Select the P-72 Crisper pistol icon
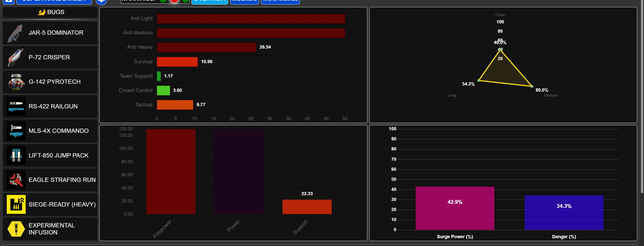 tap(16, 57)
